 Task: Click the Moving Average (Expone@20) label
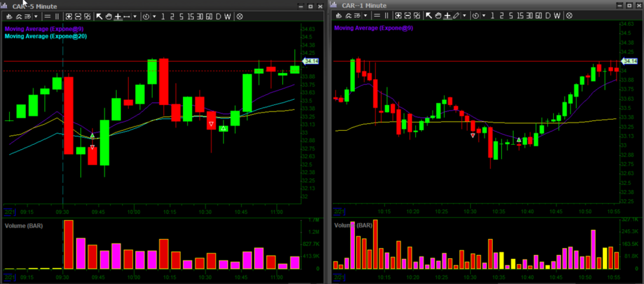tap(46, 37)
